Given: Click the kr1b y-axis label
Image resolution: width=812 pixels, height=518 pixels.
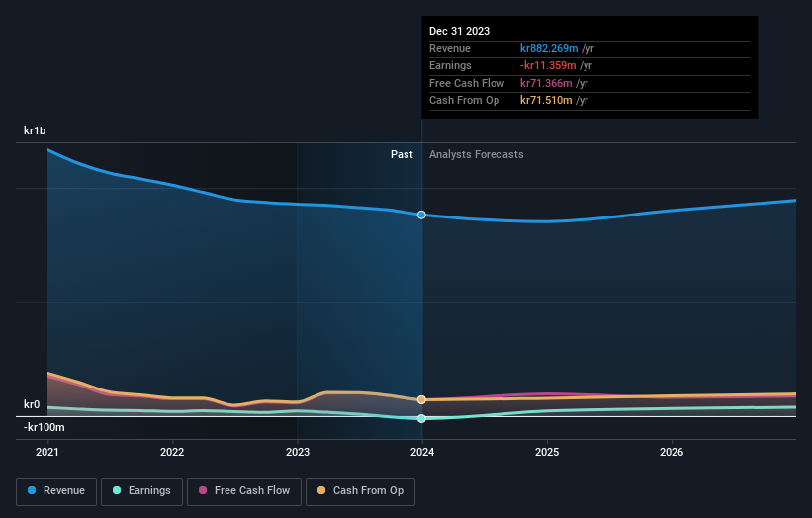Looking at the screenshot, I should 35,130.
